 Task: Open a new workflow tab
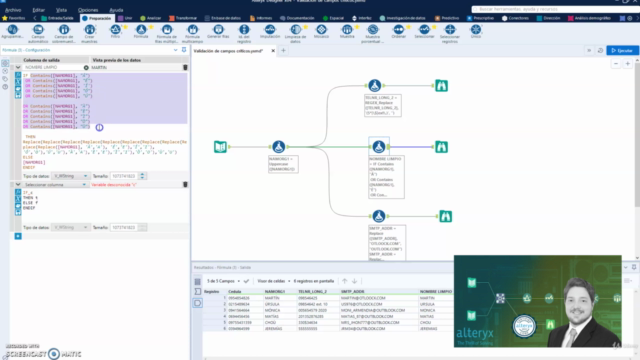(x=283, y=51)
